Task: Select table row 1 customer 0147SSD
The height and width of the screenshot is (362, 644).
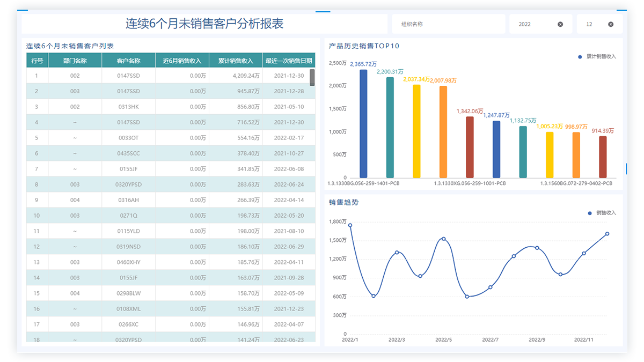Action: click(128, 76)
